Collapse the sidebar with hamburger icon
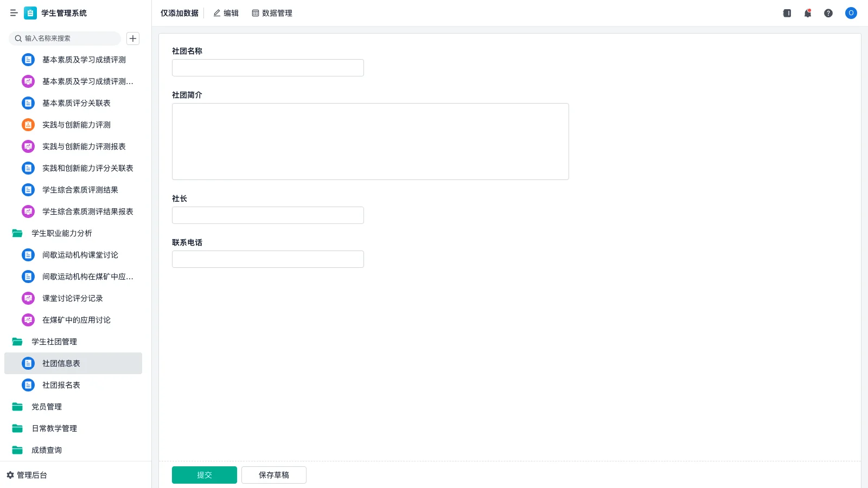 pyautogui.click(x=14, y=13)
